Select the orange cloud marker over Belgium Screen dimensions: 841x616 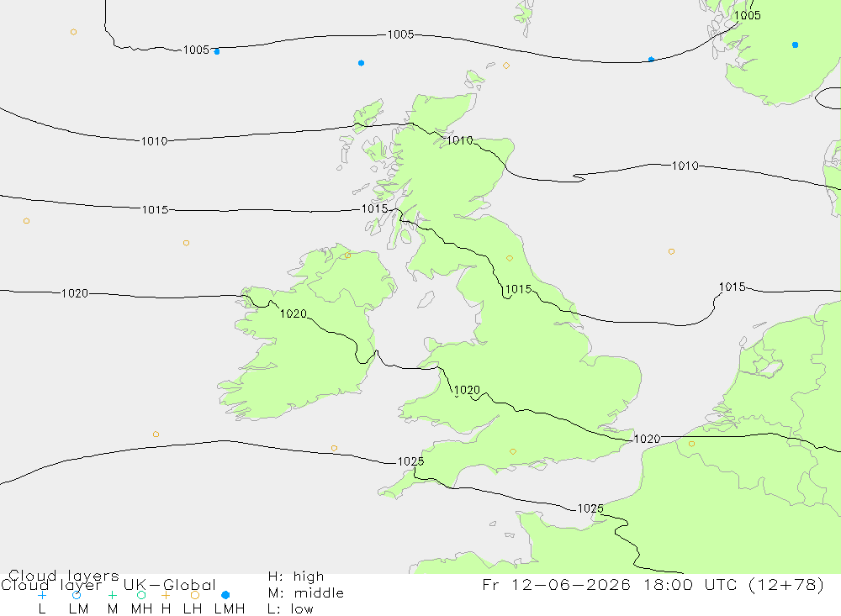click(691, 444)
